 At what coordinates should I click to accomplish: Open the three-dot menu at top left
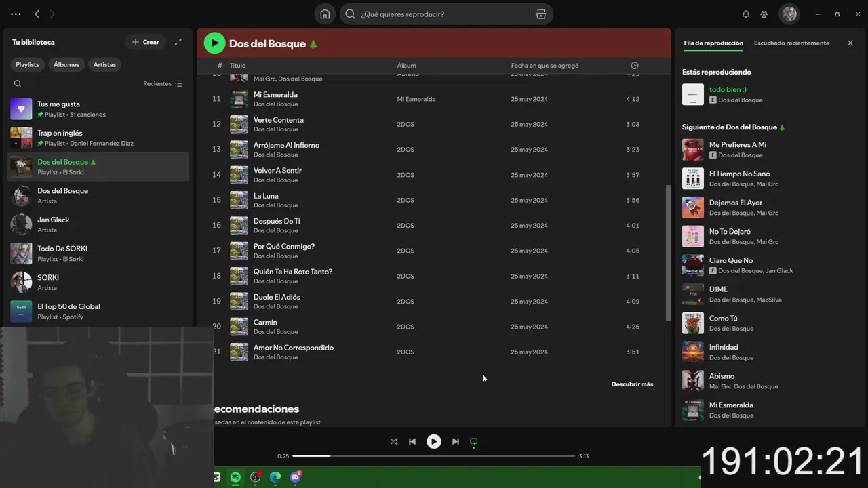coord(16,14)
